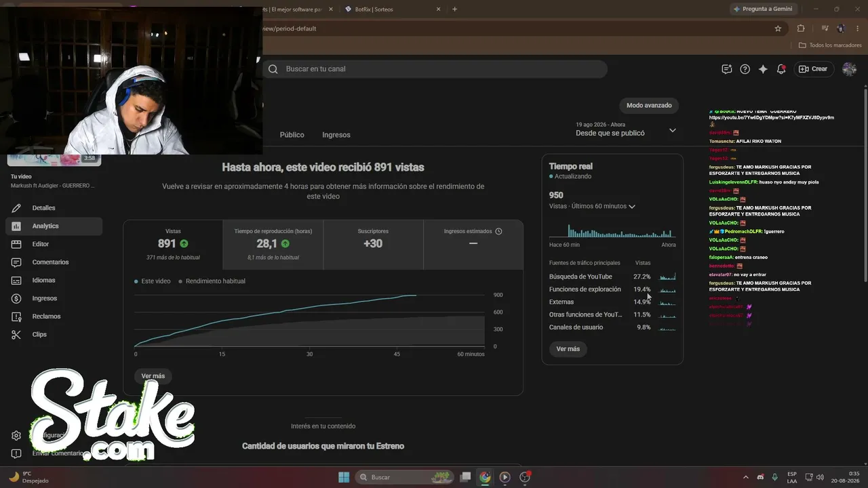This screenshot has width=868, height=488.
Task: Select the Ingresos estimados metric tab
Action: (473, 244)
